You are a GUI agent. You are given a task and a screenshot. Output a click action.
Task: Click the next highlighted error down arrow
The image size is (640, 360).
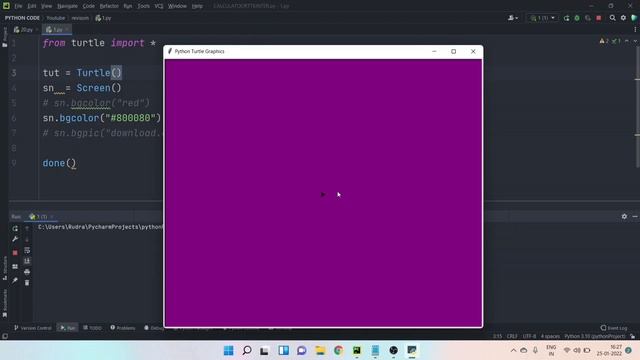(x=635, y=41)
